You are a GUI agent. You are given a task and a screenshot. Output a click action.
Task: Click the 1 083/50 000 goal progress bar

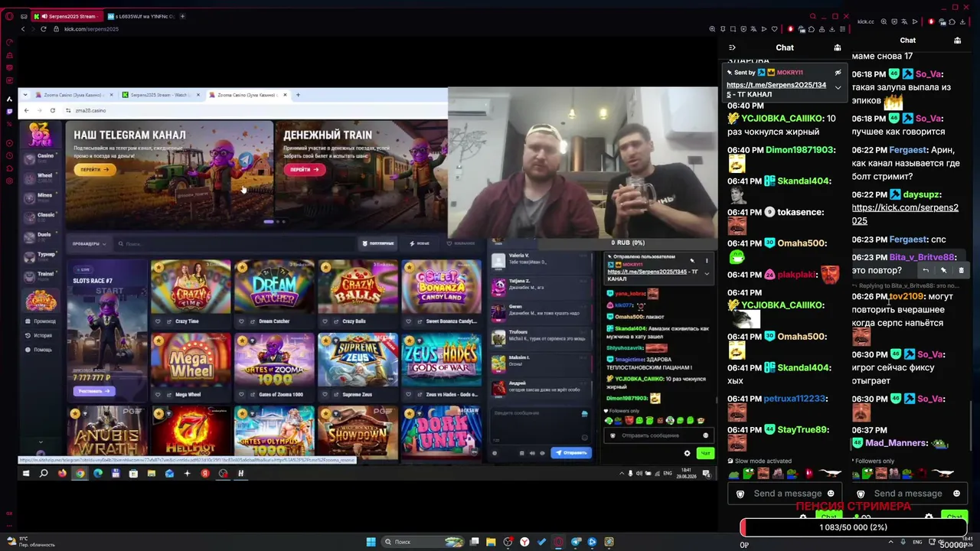point(853,528)
